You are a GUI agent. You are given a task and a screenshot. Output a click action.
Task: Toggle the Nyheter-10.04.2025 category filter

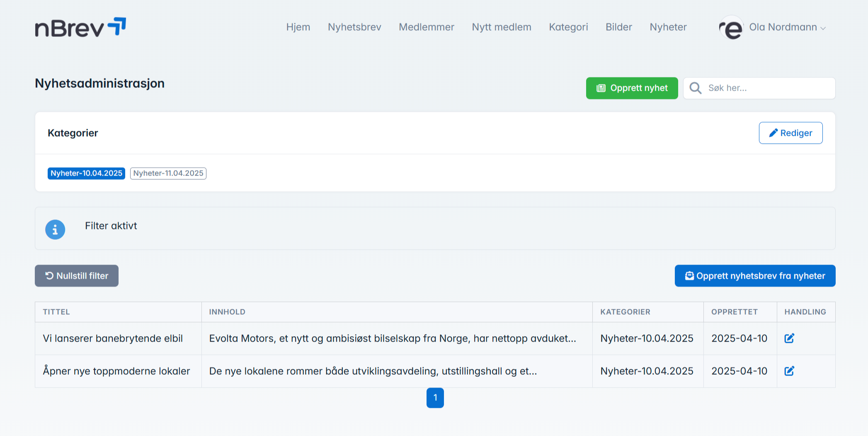click(86, 173)
